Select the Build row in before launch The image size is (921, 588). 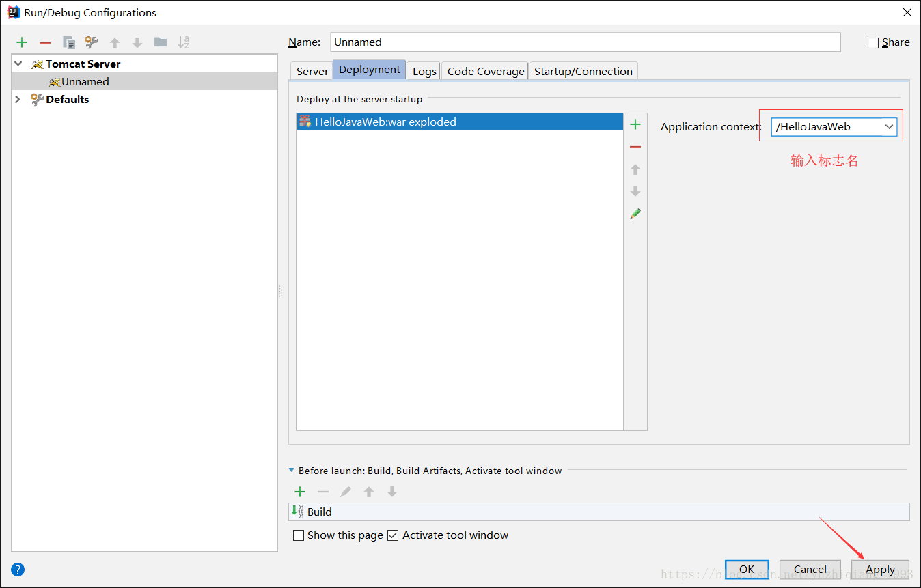[599, 512]
